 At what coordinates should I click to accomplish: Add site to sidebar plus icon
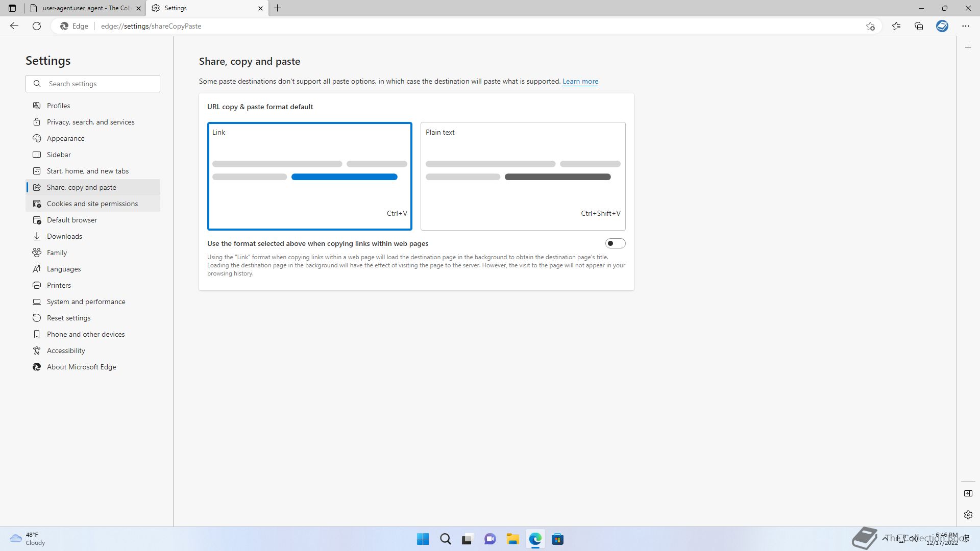coord(968,47)
